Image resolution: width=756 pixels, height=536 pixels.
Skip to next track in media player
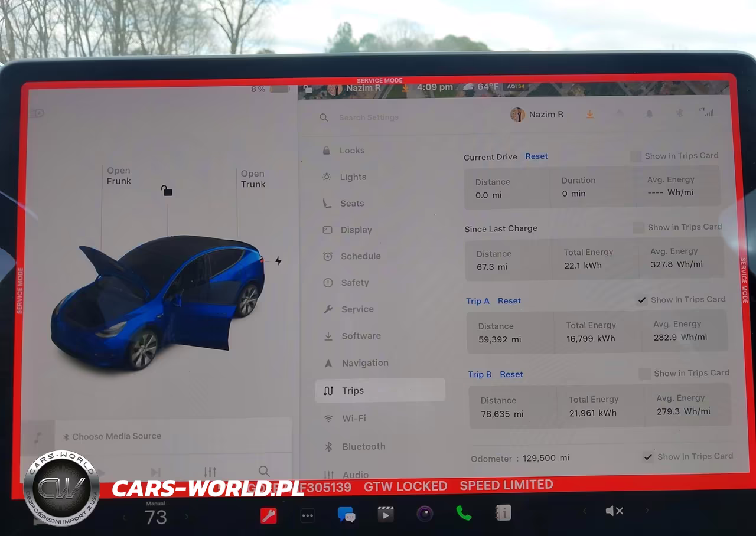[155, 472]
